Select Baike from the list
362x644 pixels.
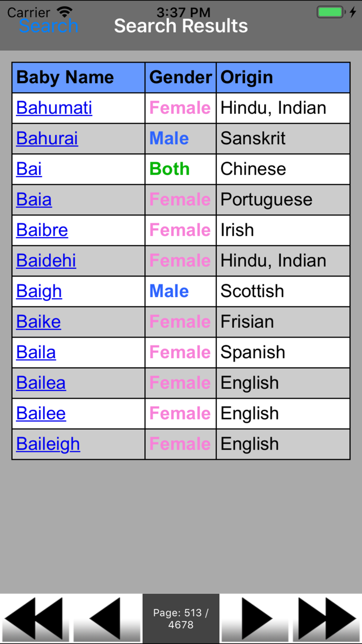click(38, 321)
